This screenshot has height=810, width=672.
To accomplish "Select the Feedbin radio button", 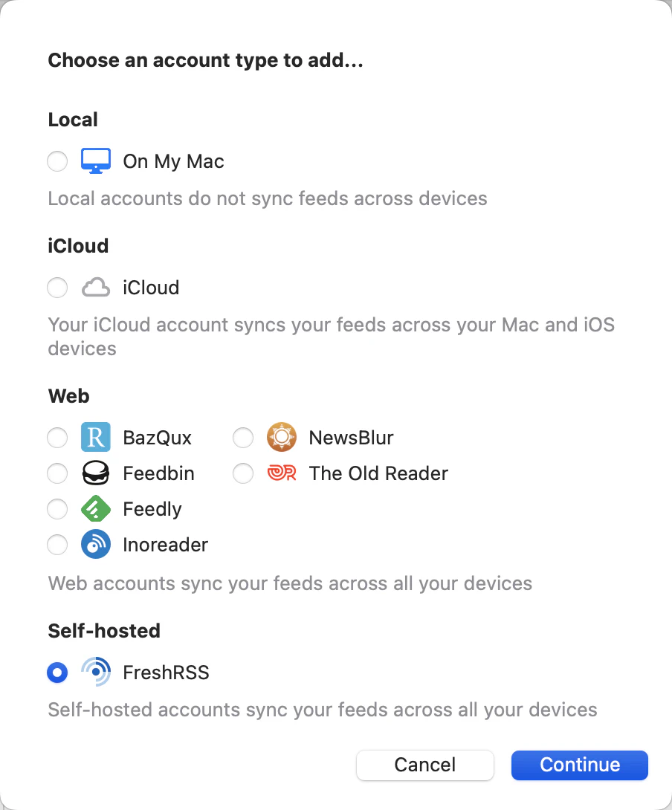I will click(x=57, y=473).
